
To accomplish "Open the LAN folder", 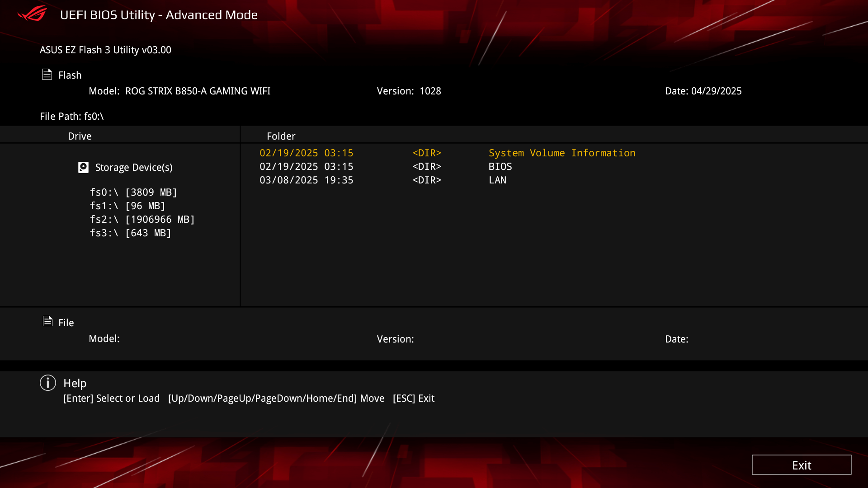I will [497, 180].
